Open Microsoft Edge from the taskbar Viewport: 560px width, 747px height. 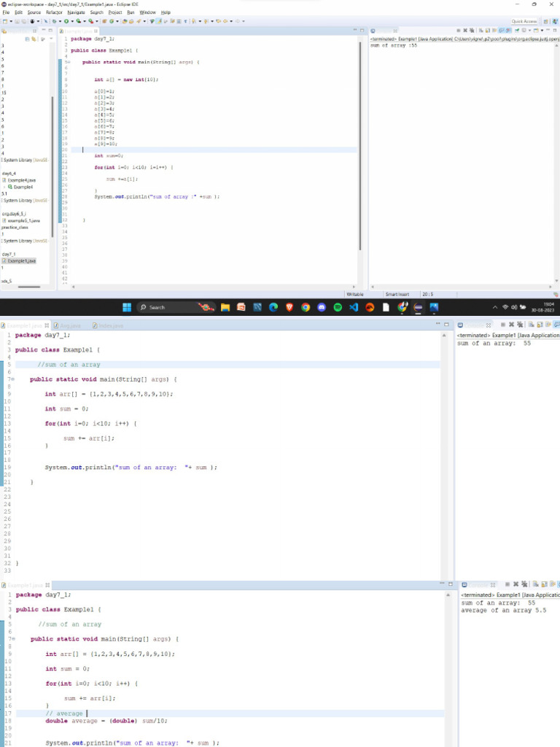[x=273, y=307]
